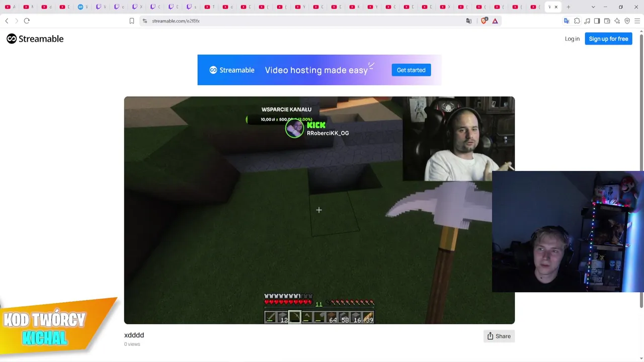Viewport: 644px width, 362px height.
Task: Open the Brave Shields lion icon
Action: coord(484,21)
